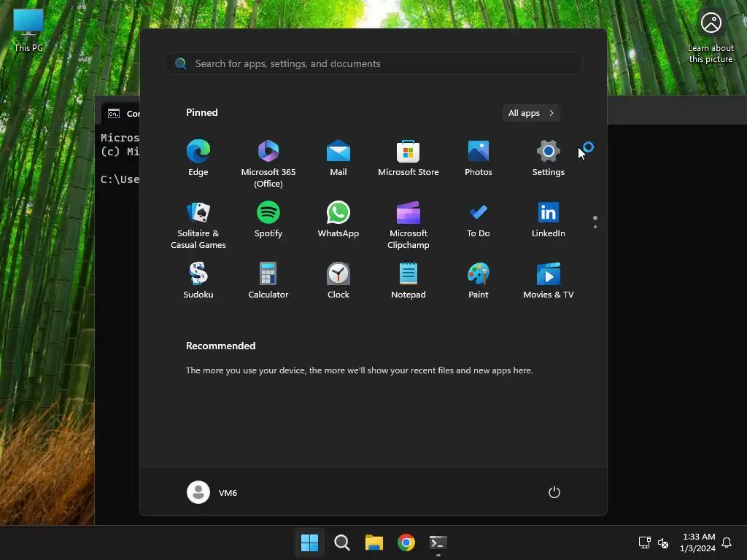Viewport: 747px width, 560px height.
Task: Launch the Photos app
Action: click(479, 158)
